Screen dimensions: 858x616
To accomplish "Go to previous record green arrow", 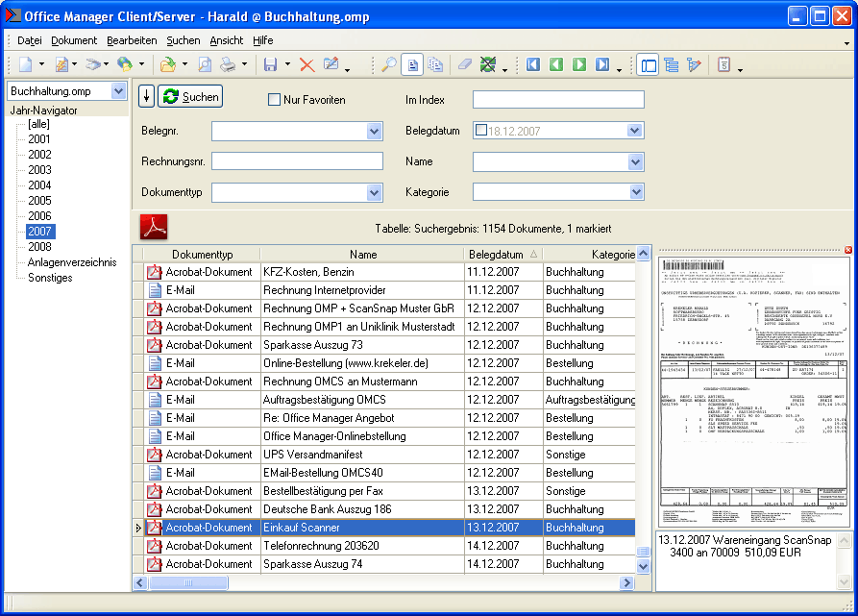I will click(556, 64).
